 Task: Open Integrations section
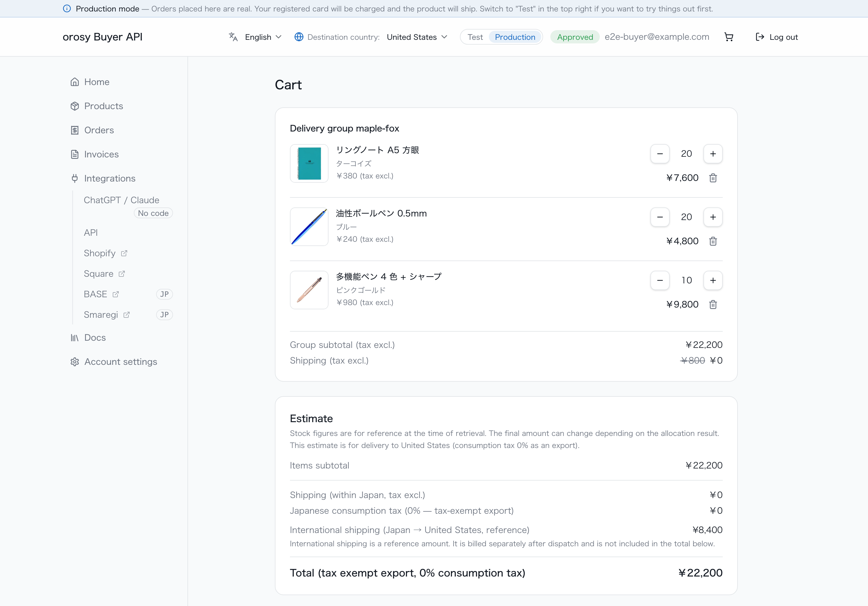pos(103,178)
